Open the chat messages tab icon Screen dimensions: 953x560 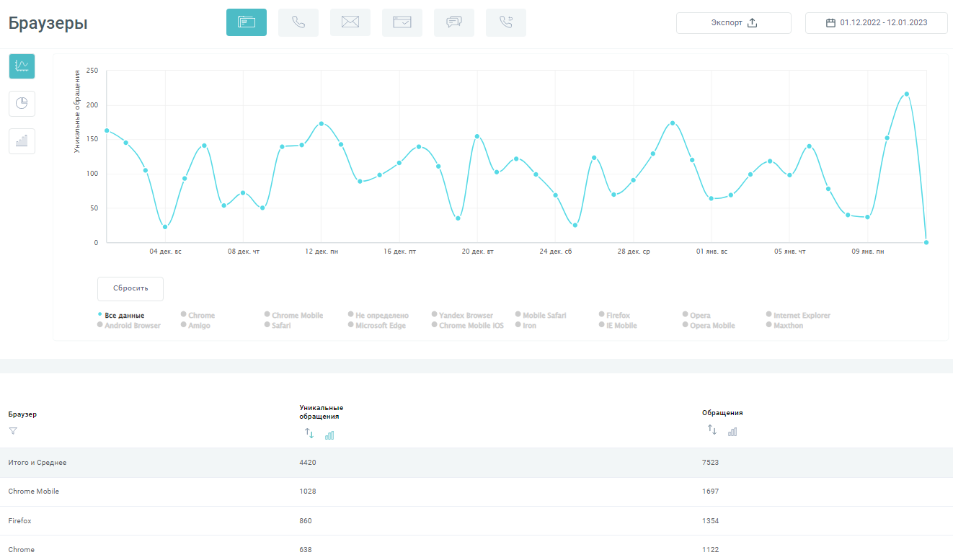point(454,22)
